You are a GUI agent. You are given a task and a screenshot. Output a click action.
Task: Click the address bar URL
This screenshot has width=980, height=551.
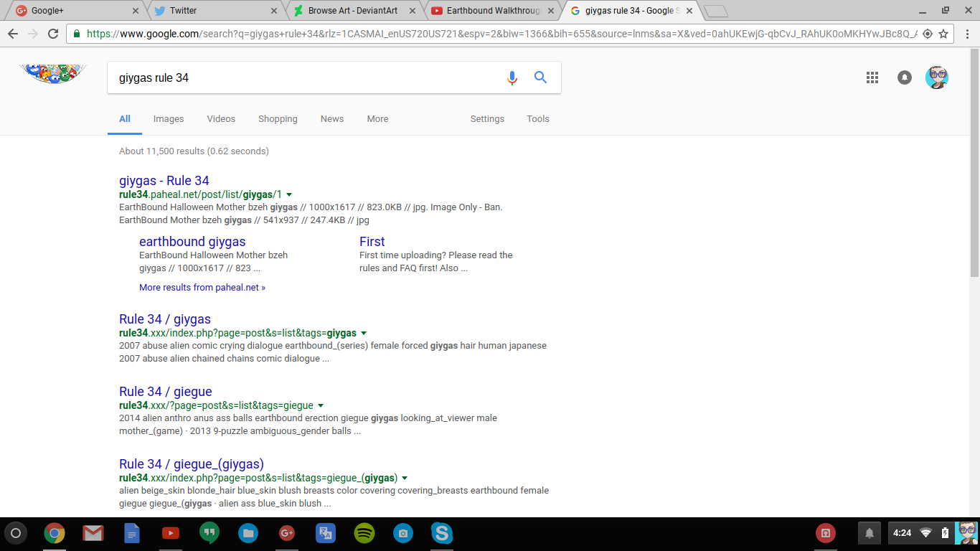[501, 34]
